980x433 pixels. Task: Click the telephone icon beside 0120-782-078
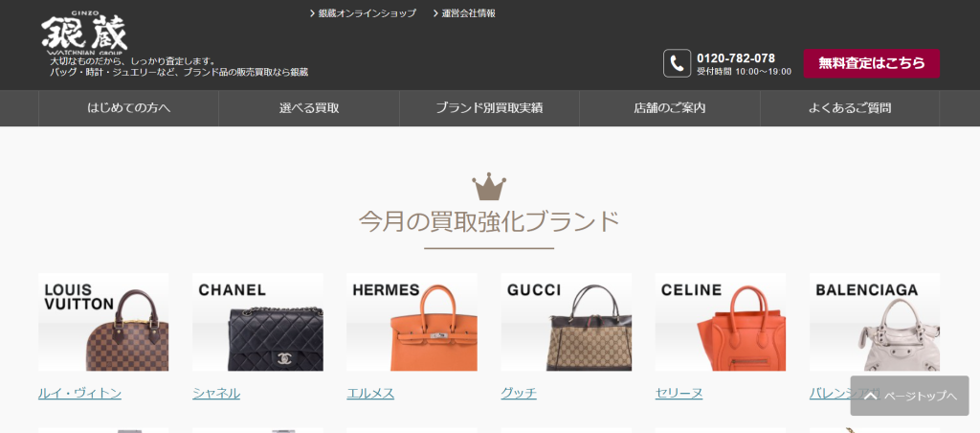pyautogui.click(x=677, y=63)
